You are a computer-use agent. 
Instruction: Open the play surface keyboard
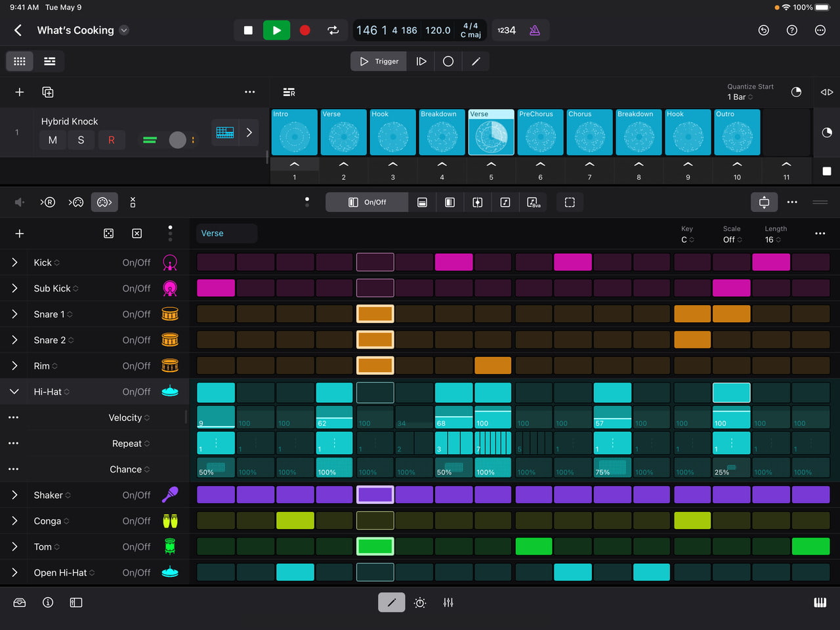tap(820, 602)
